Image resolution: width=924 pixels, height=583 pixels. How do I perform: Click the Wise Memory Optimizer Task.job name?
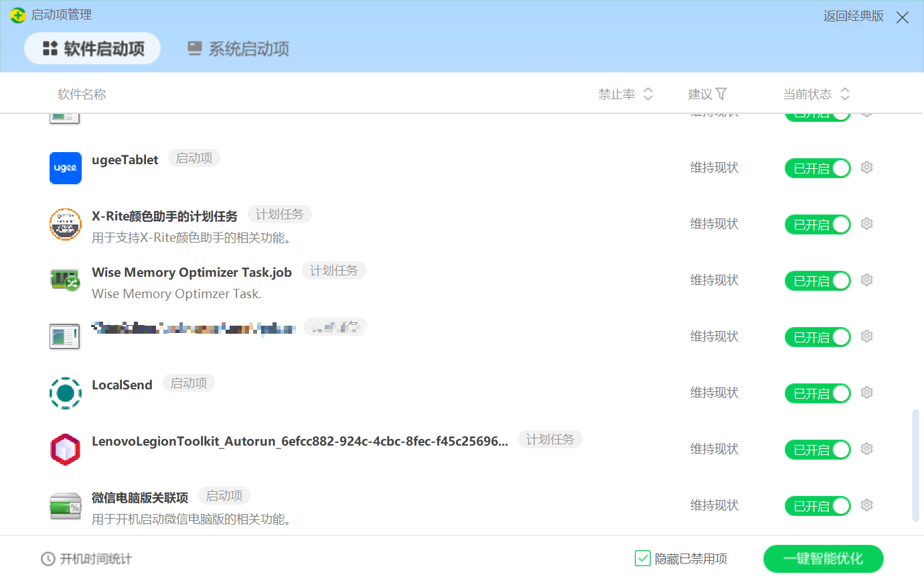(x=191, y=272)
